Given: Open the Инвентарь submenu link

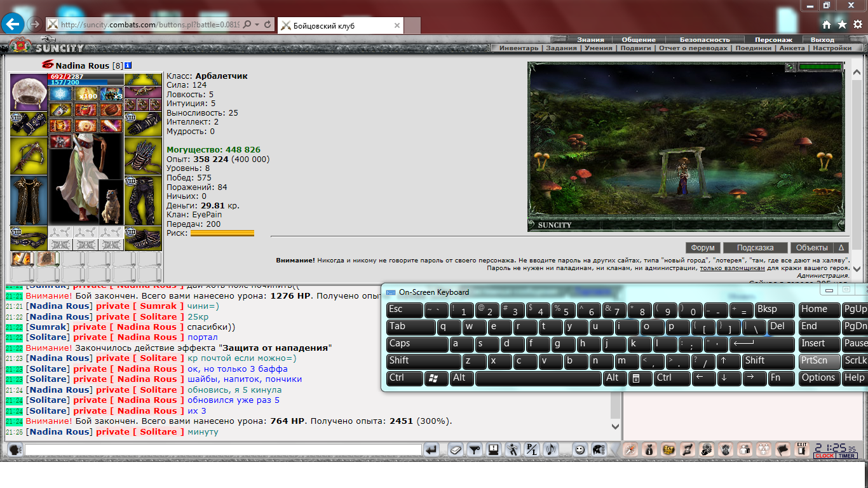Looking at the screenshot, I should click(519, 48).
